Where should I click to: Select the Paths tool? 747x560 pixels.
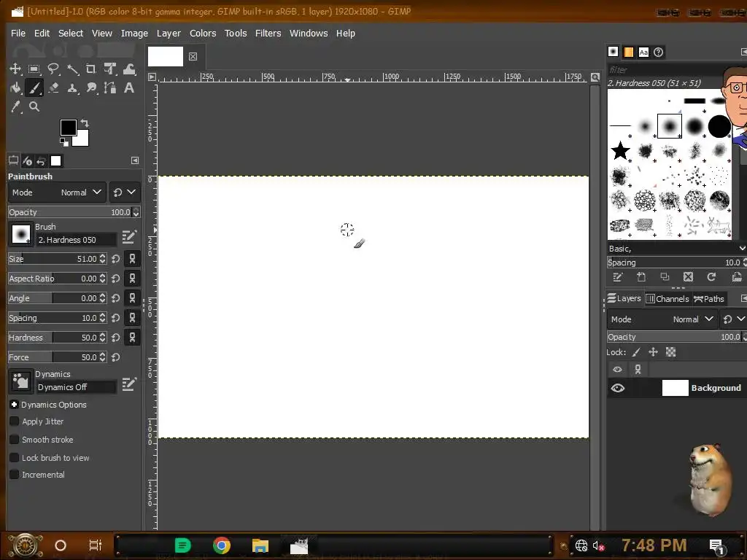point(110,88)
